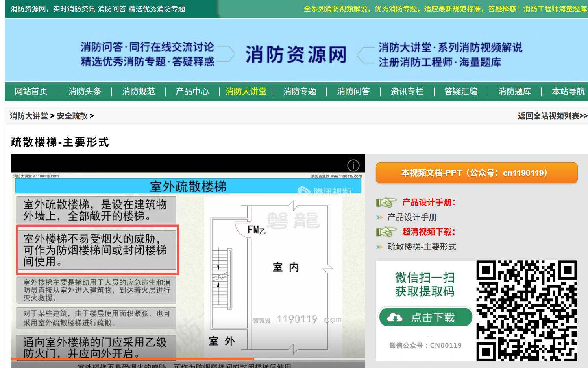This screenshot has height=368, width=588.
Task: Open the 消防规范 nav item
Action: point(139,91)
